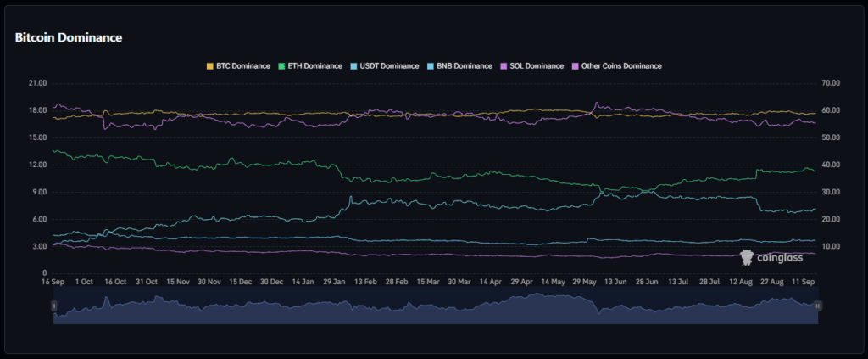This screenshot has width=868, height=359.
Task: Click the left handle of the range slider
Action: click(x=54, y=306)
